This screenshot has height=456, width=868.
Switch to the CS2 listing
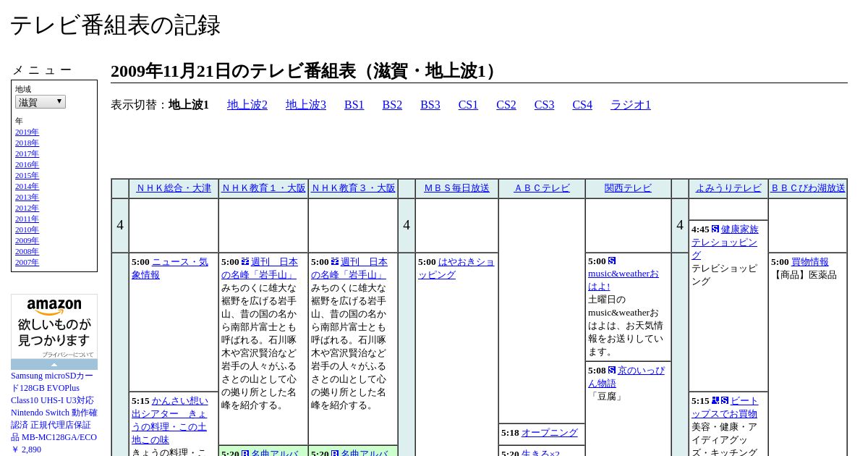[506, 105]
